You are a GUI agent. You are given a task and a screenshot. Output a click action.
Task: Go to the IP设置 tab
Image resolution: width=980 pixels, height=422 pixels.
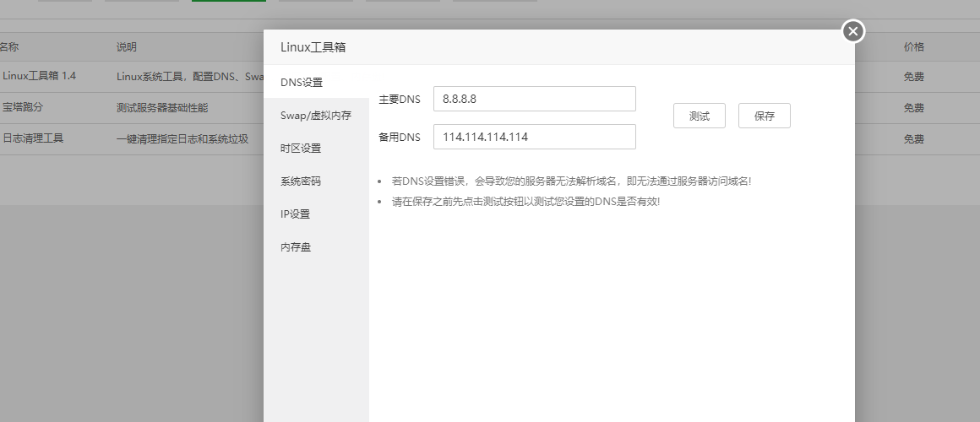click(x=316, y=214)
